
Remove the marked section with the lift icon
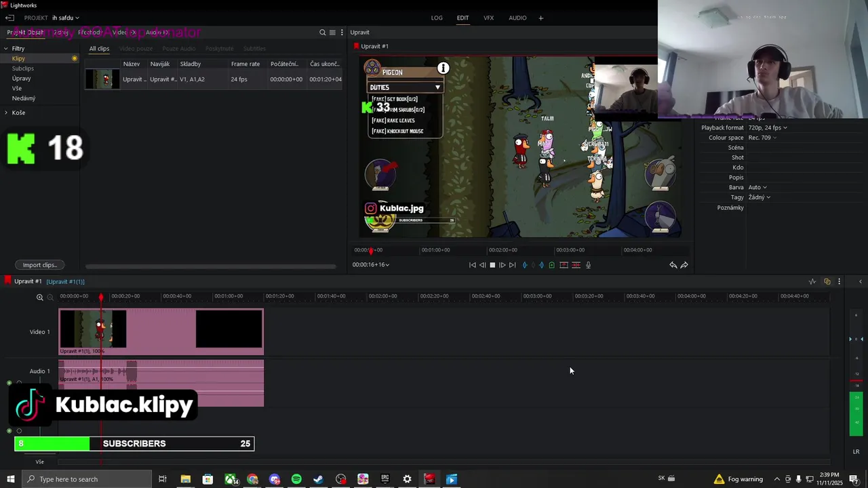point(564,265)
